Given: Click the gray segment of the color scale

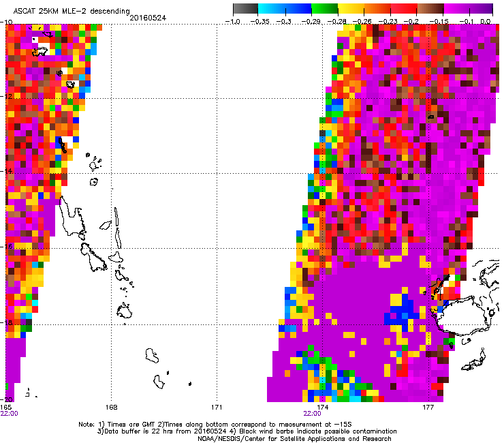Looking at the screenshot, I should click(246, 9).
